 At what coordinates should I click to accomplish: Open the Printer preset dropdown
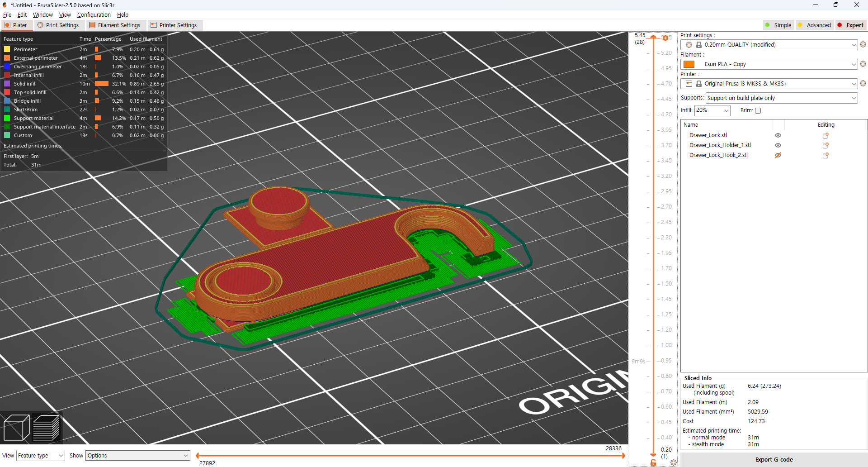(x=769, y=84)
